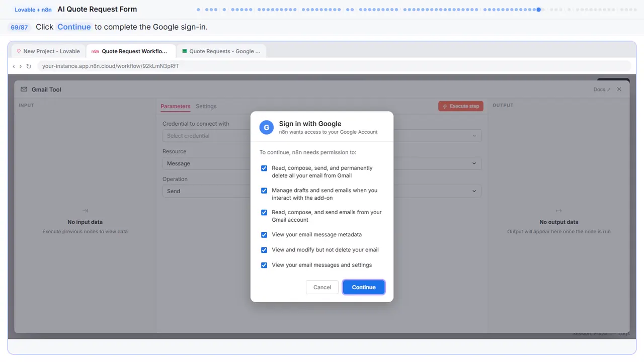Uncheck View your email messages and settings
Screen dimensions: 644x362
[264, 265]
